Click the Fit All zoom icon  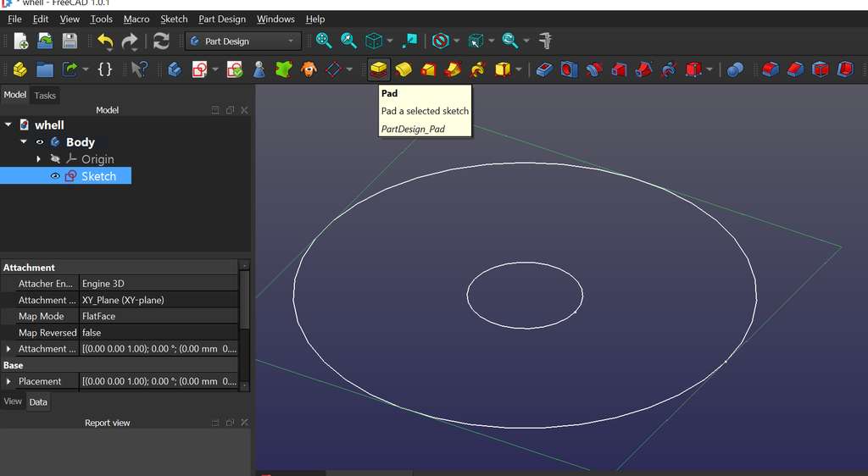click(x=324, y=41)
